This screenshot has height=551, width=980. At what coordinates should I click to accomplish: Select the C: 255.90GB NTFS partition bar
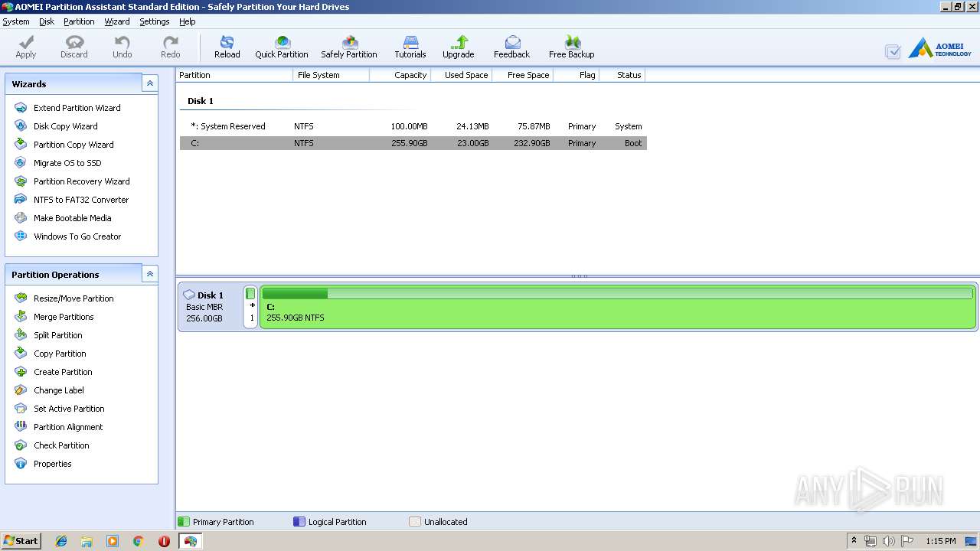[x=618, y=307]
